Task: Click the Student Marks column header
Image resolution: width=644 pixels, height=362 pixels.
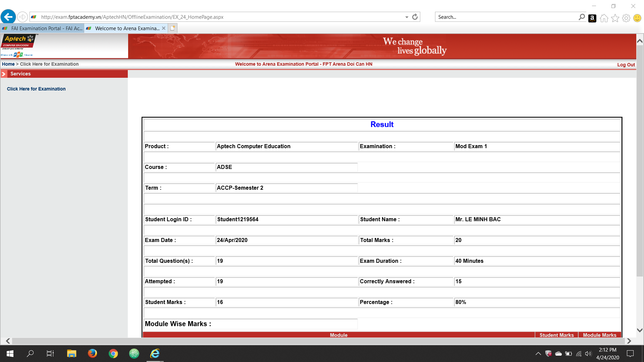Action: pyautogui.click(x=556, y=335)
